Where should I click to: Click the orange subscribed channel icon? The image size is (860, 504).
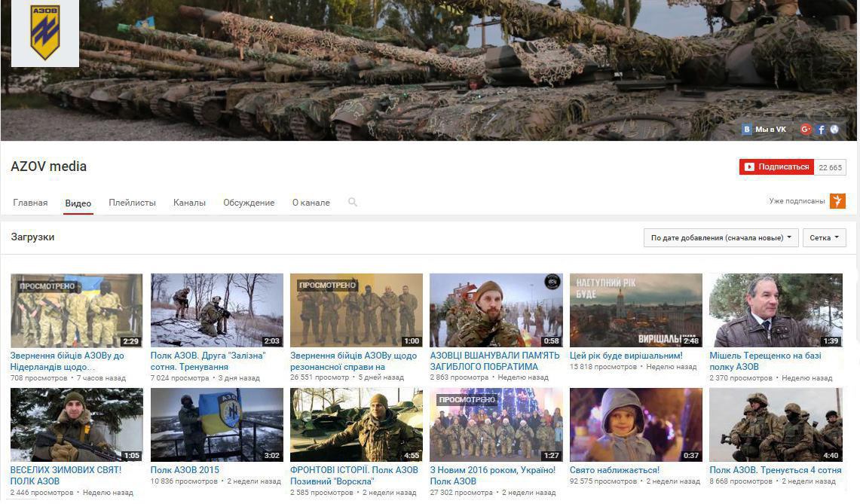coord(837,200)
